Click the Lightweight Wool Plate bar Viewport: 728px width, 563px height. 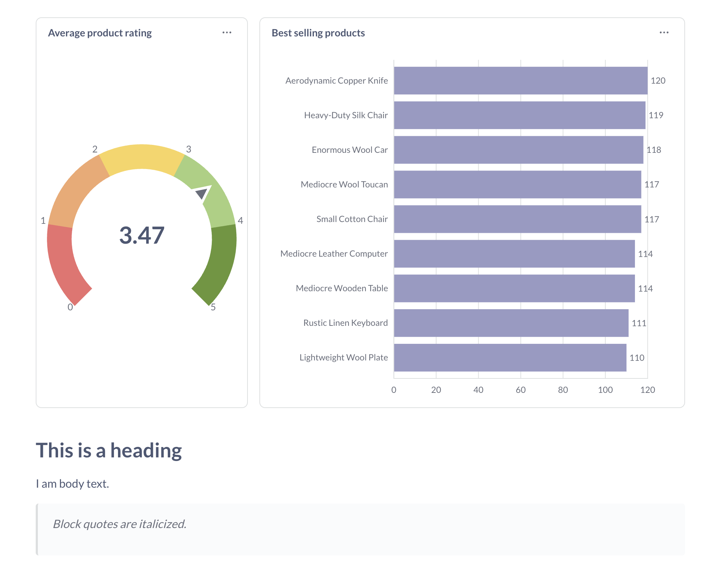(x=510, y=358)
